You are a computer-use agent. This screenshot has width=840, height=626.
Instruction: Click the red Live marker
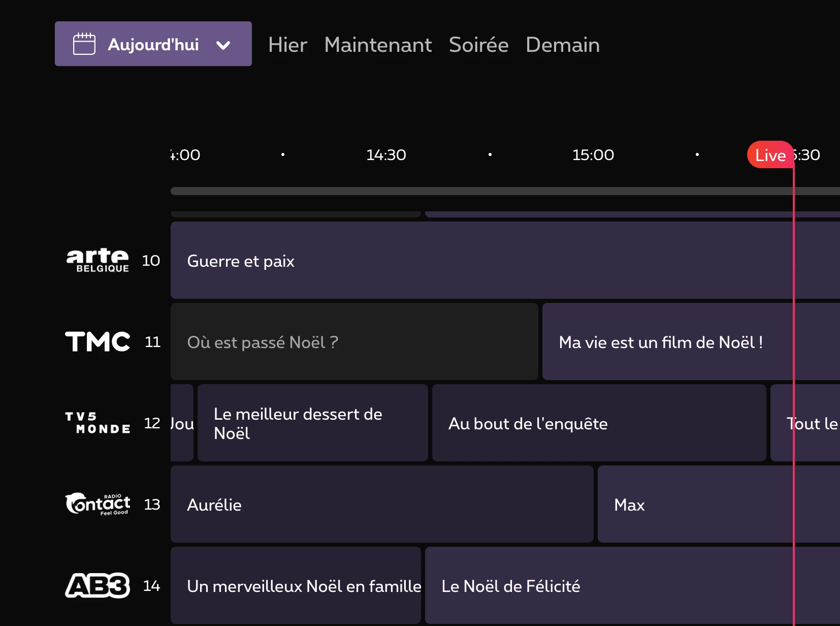[x=770, y=155]
